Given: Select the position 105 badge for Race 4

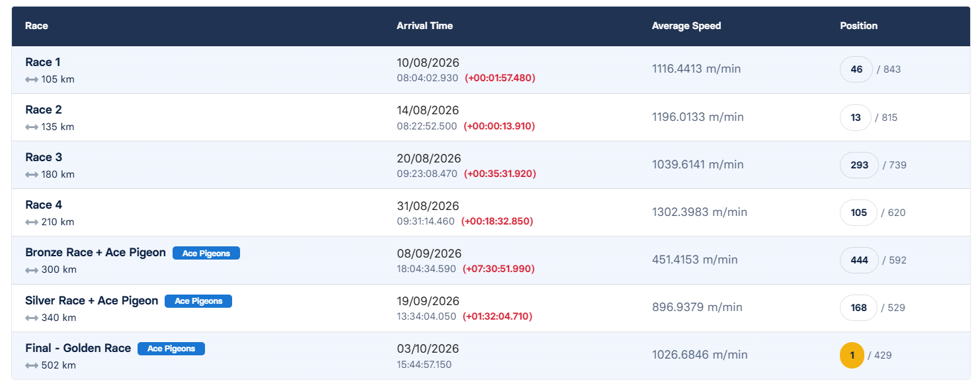Looking at the screenshot, I should pos(858,213).
